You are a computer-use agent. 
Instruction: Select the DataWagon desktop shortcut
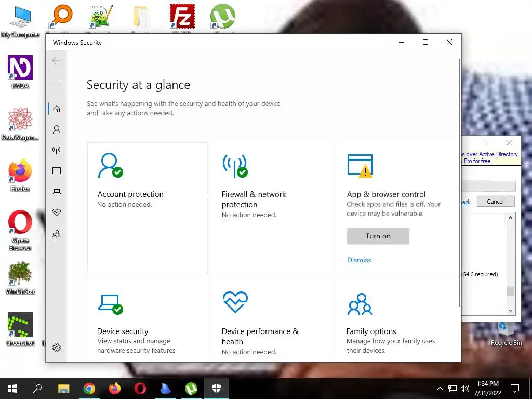(x=20, y=124)
